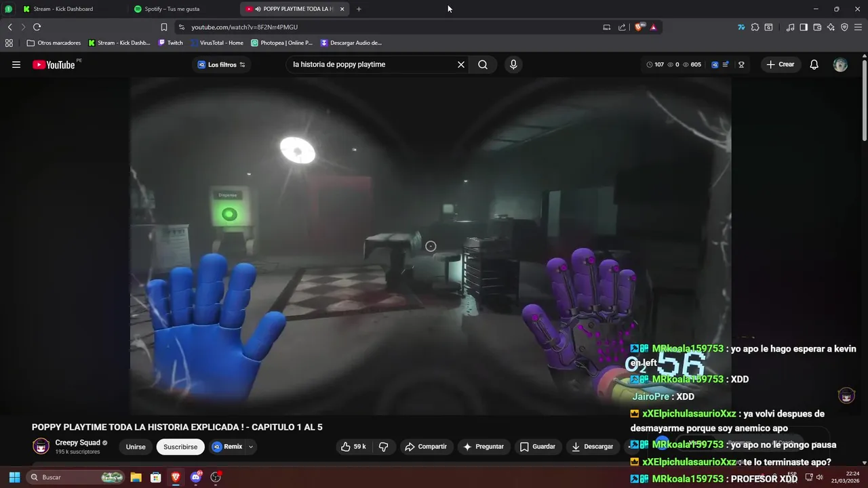Open the IQ extension badge in header
The width and height of the screenshot is (868, 488).
[715, 64]
